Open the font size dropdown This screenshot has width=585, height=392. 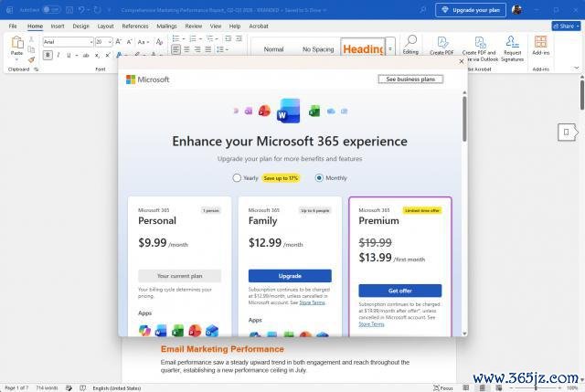coord(110,42)
